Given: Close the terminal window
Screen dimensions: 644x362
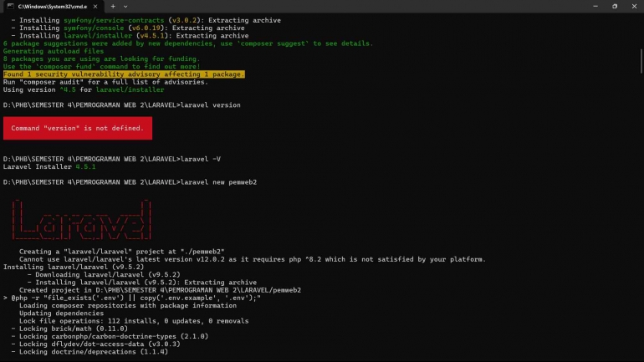Looking at the screenshot, I should (x=634, y=7).
